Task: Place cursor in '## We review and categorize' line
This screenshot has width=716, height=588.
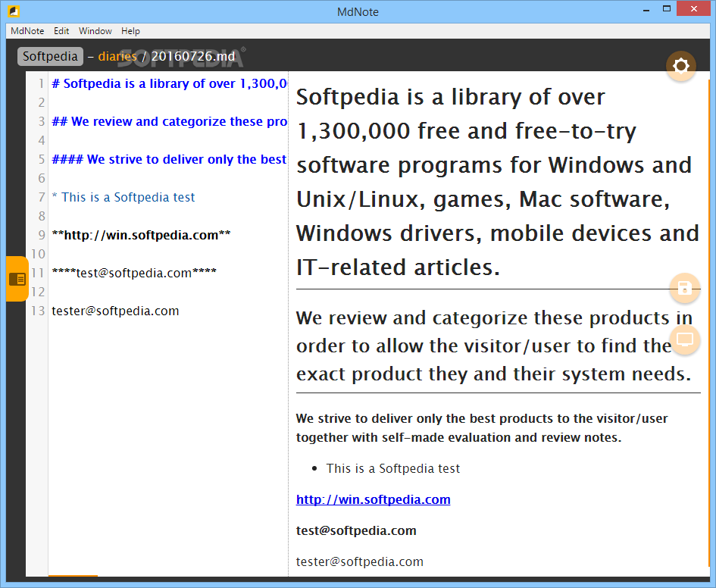Action: pos(170,121)
